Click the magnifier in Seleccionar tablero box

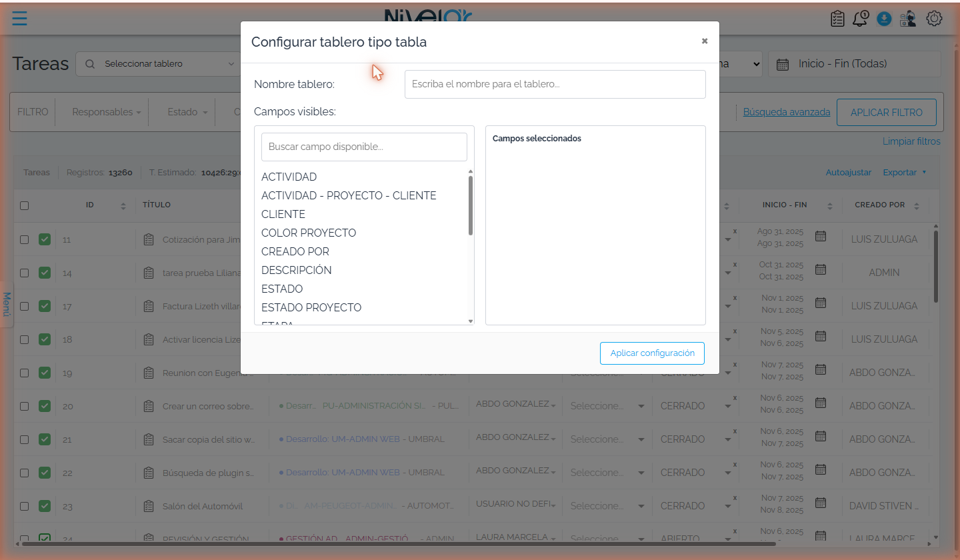point(90,64)
